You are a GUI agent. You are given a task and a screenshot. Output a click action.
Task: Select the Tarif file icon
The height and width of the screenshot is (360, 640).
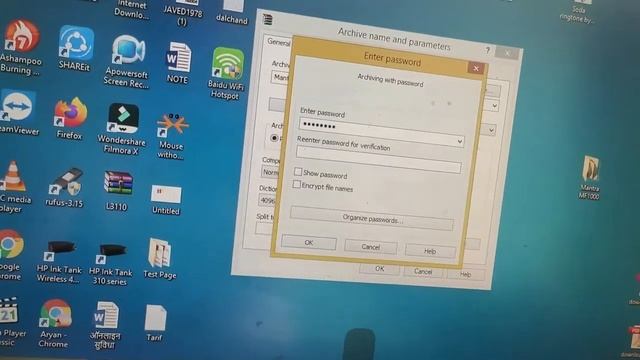(x=155, y=322)
